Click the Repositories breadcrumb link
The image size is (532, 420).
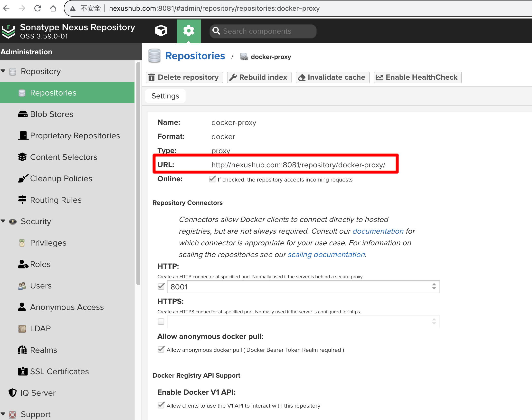pyautogui.click(x=195, y=56)
